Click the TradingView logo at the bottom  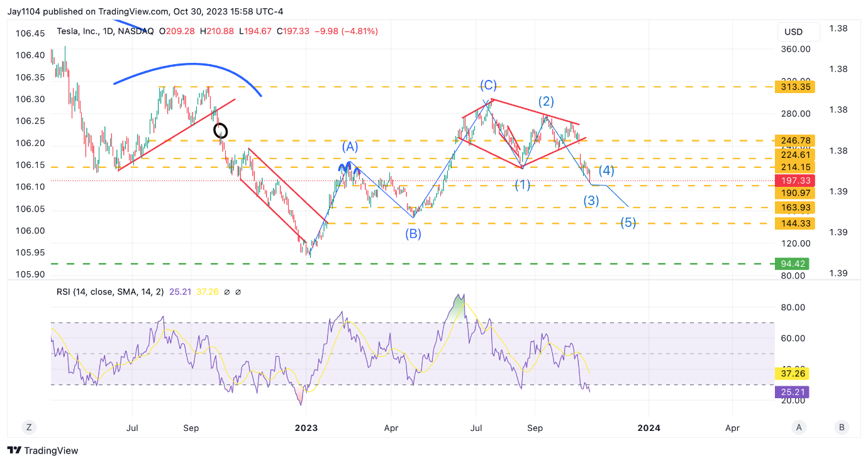pyautogui.click(x=43, y=450)
